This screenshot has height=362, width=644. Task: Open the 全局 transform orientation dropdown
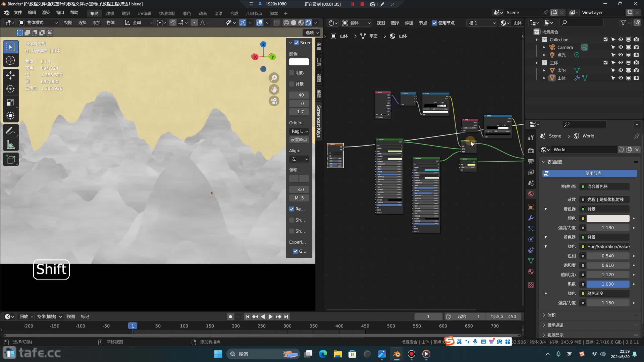(138, 23)
